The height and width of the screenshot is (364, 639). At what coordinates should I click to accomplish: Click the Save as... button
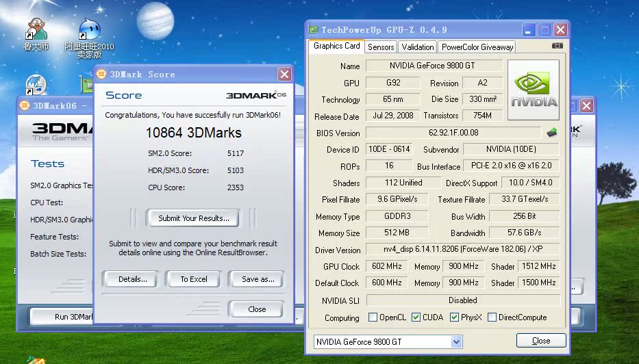[258, 279]
